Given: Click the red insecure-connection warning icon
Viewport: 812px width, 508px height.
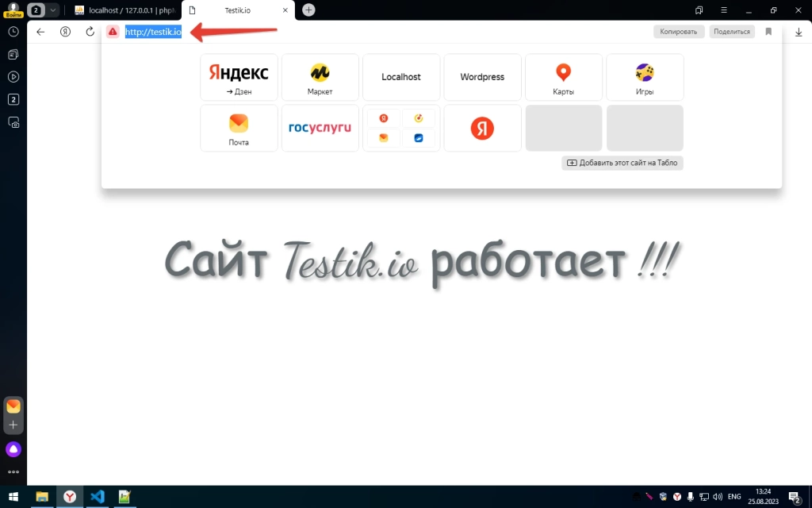Looking at the screenshot, I should pyautogui.click(x=113, y=32).
